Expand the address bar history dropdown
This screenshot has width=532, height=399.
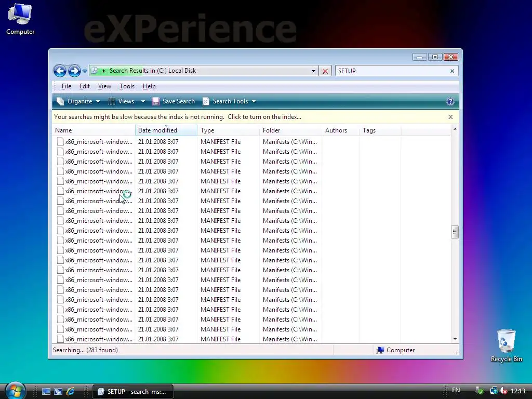coord(313,71)
